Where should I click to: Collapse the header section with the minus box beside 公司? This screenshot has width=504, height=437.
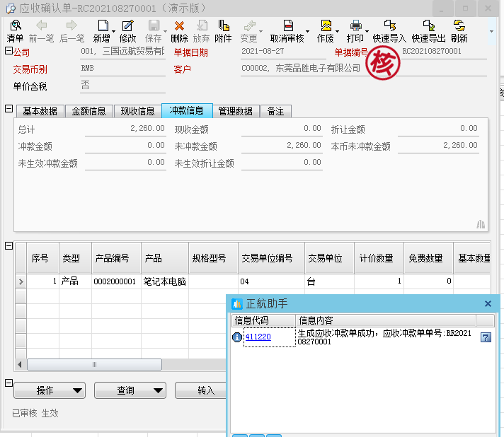click(x=8, y=51)
